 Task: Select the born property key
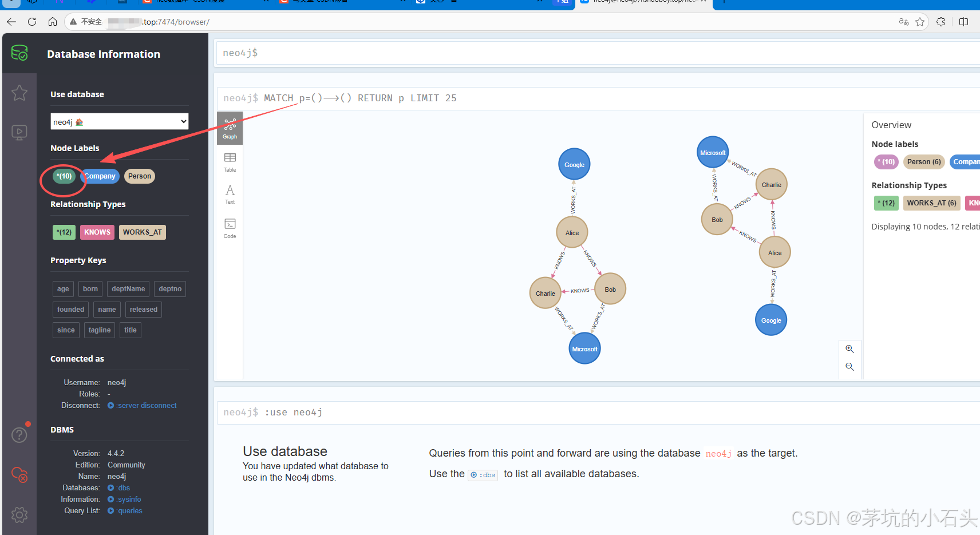[x=90, y=289]
